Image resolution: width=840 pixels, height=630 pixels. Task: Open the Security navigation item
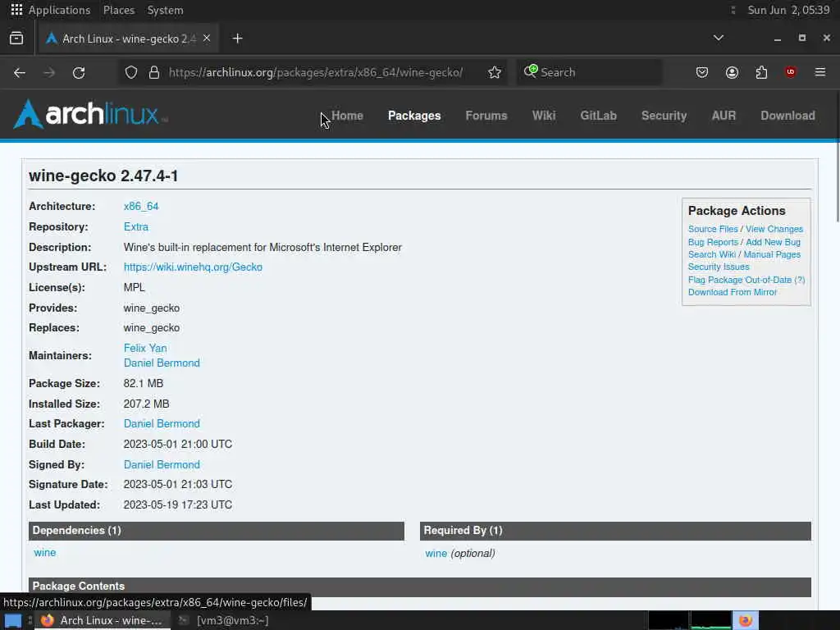(x=664, y=116)
